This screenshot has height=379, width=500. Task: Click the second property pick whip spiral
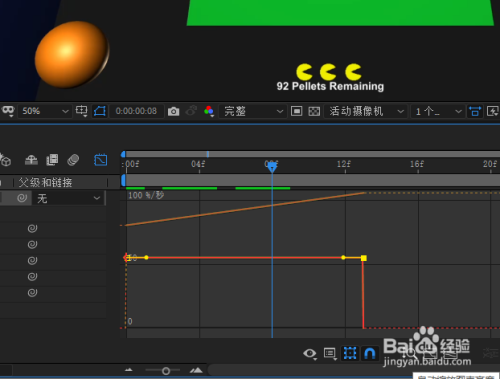[32, 244]
